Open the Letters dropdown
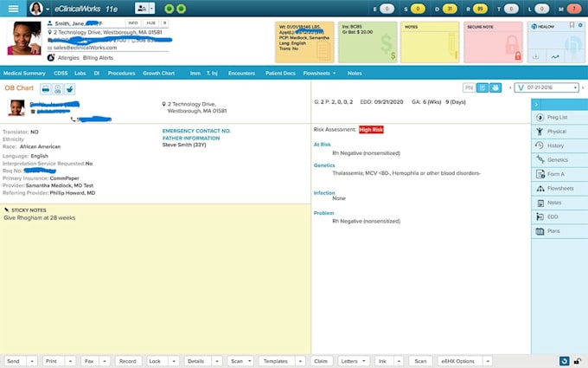Viewport: 588px width, 368px height. pyautogui.click(x=354, y=361)
